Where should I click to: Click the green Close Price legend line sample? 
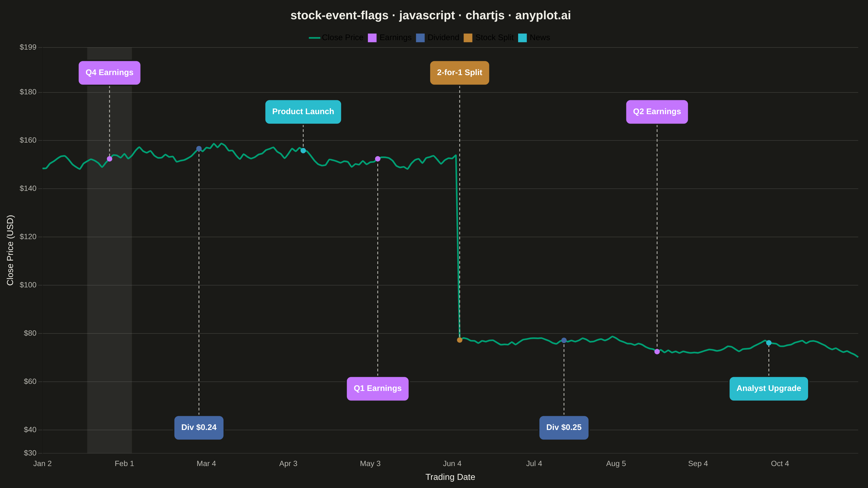point(314,38)
